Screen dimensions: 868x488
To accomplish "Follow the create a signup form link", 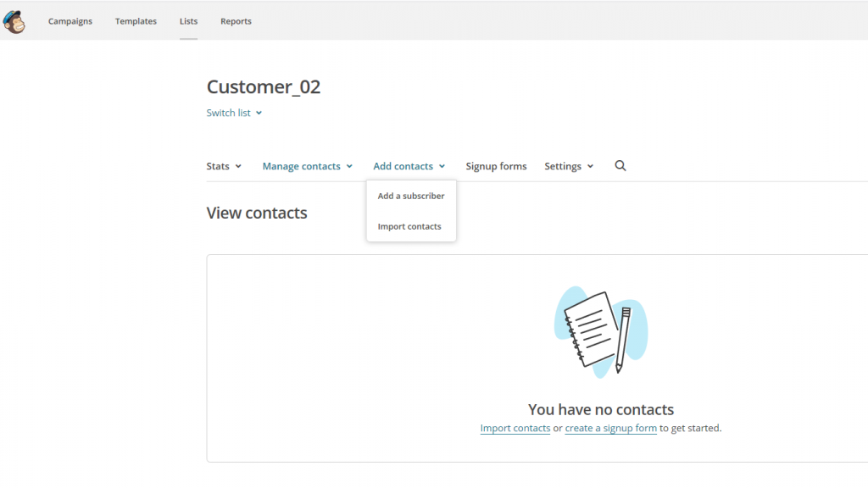I will tap(610, 429).
